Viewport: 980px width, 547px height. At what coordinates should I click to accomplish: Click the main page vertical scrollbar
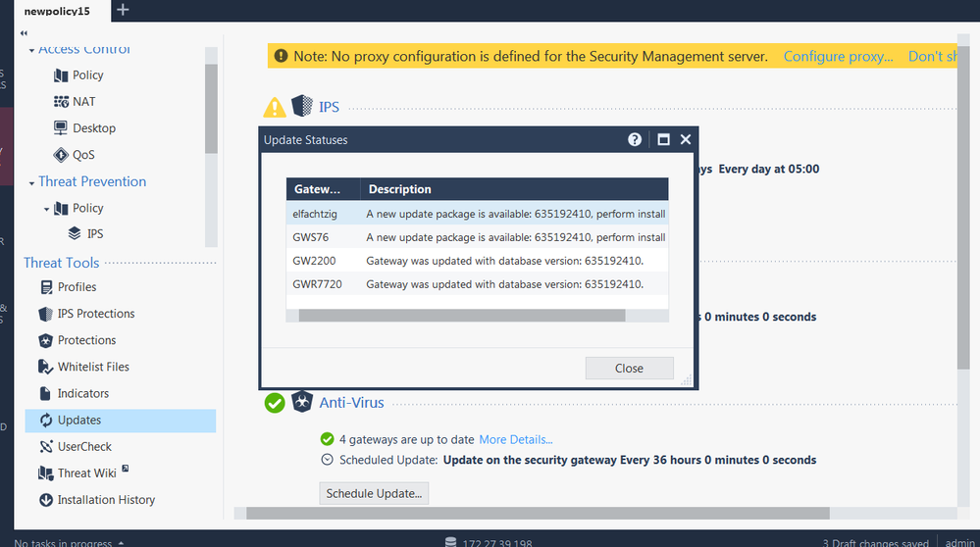click(963, 205)
